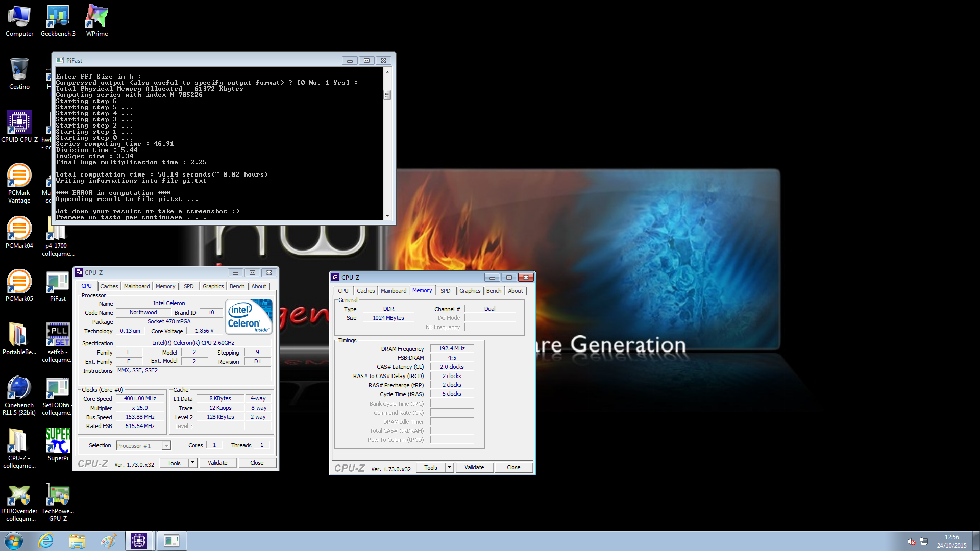Screen dimensions: 980x551
Task: Open Mainboard tab in left CPU-Z window
Action: [x=137, y=286]
